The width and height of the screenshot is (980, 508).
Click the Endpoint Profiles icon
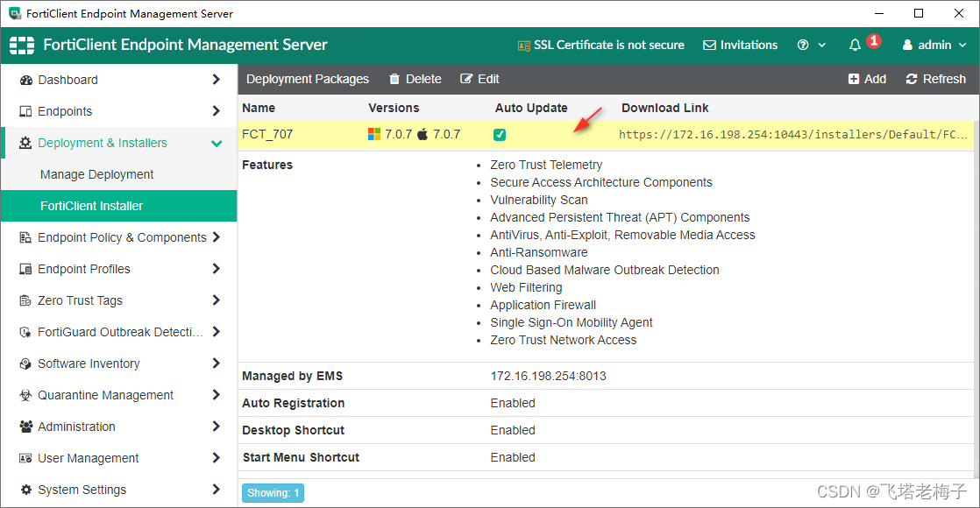click(25, 269)
